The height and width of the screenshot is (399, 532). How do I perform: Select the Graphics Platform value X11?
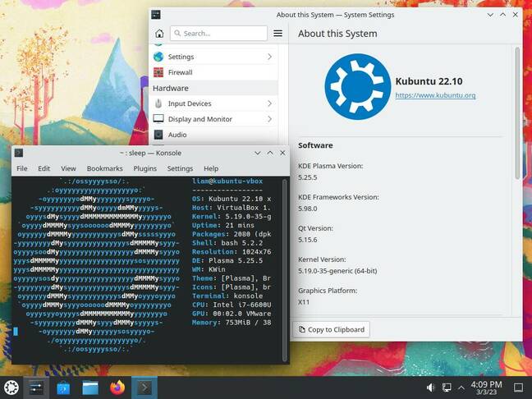[x=304, y=302]
